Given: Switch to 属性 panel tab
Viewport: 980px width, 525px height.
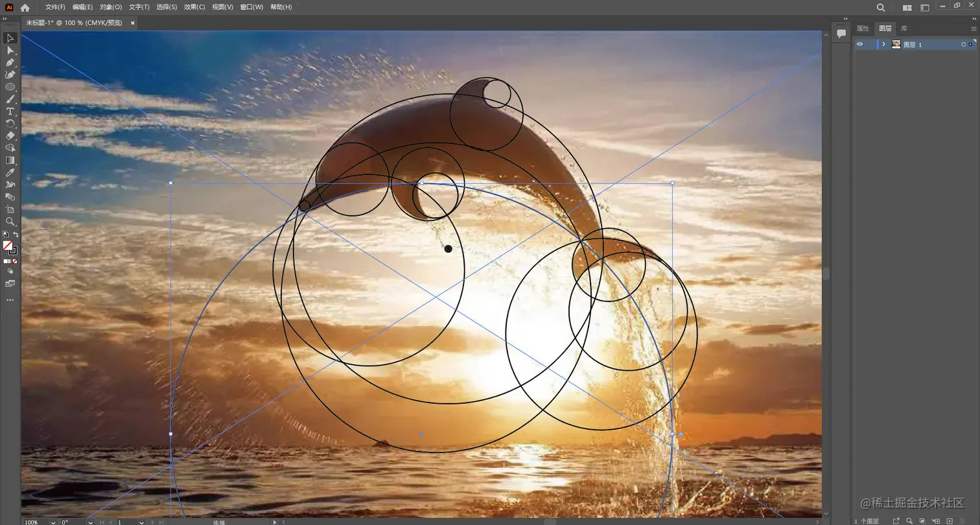Looking at the screenshot, I should (863, 29).
